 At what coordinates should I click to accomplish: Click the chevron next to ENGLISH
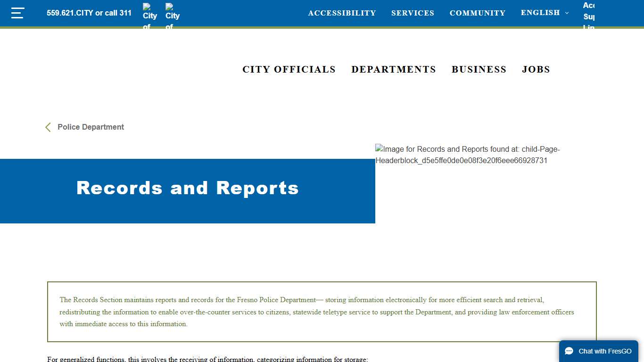tap(567, 13)
